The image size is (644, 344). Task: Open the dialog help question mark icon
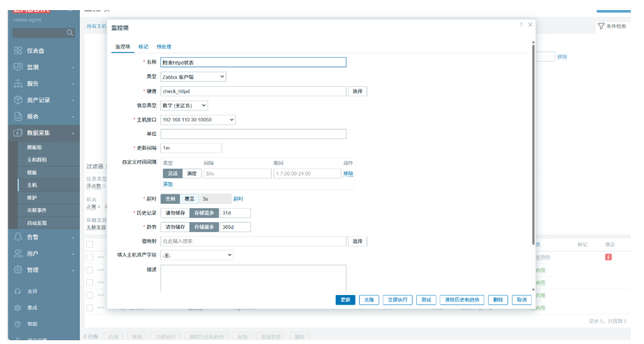tap(521, 25)
